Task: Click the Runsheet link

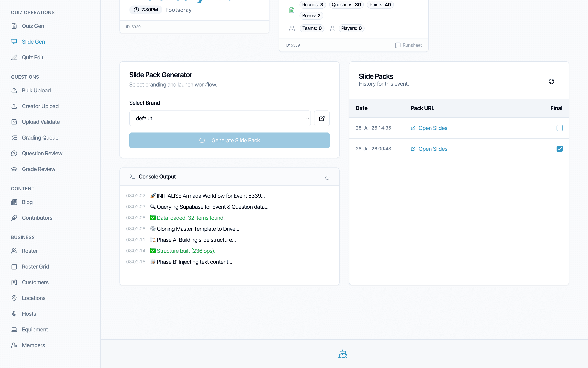Action: click(x=408, y=45)
